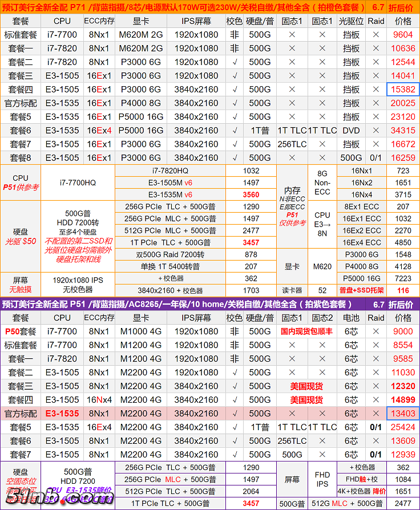420x510 pixels.
Task: Click the price 25424
Action: click(403, 427)
